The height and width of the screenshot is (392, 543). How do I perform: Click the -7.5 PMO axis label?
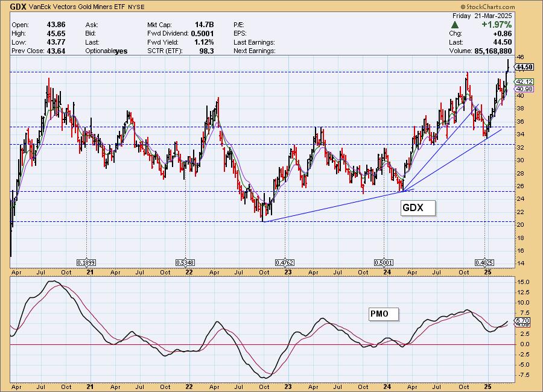click(x=523, y=375)
